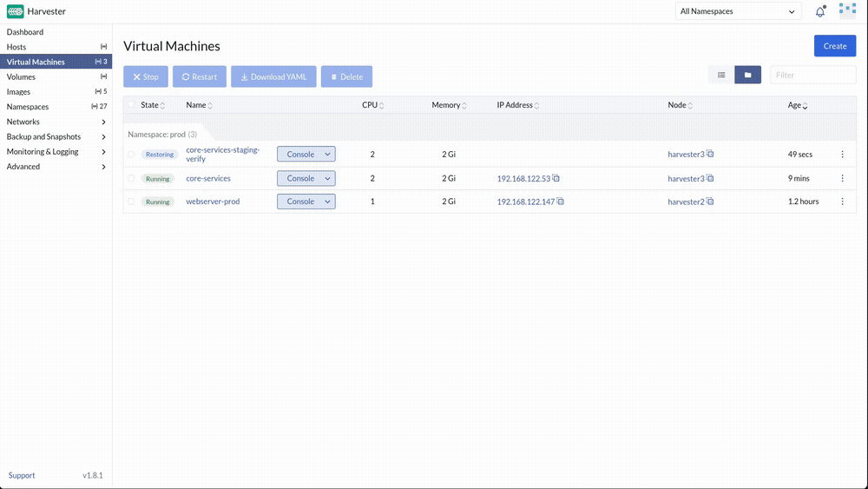Click IP address 192.168.122.53
Screen dimensions: 868x489
pos(523,178)
